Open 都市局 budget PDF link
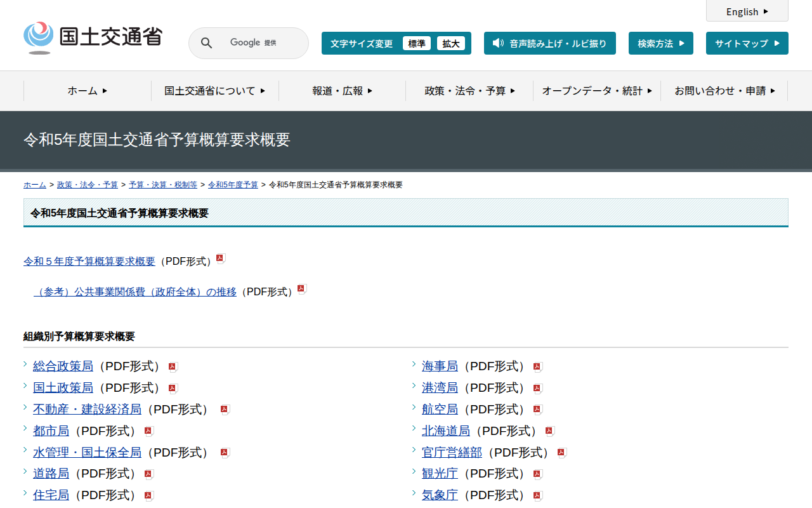812x508 pixels. click(x=51, y=431)
